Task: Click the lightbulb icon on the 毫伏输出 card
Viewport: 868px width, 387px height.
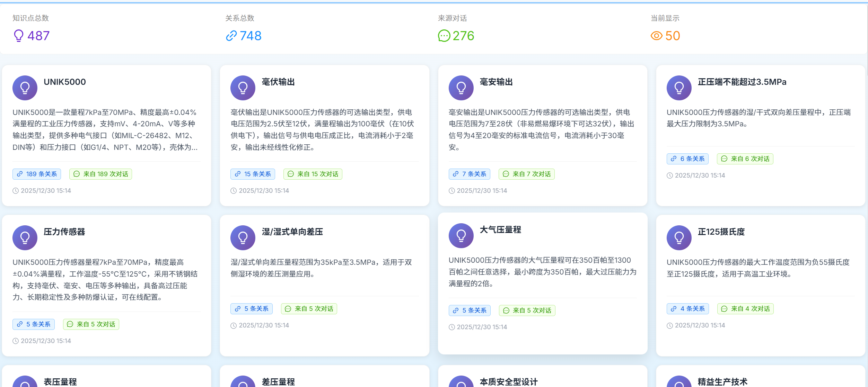Action: coord(243,88)
